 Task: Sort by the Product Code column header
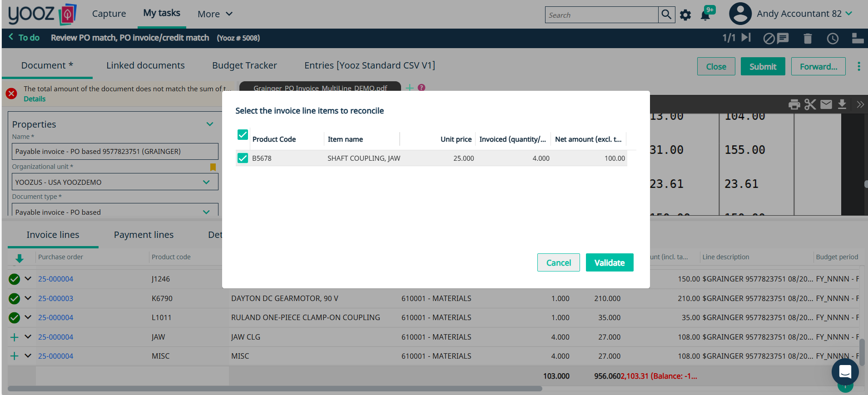click(274, 139)
